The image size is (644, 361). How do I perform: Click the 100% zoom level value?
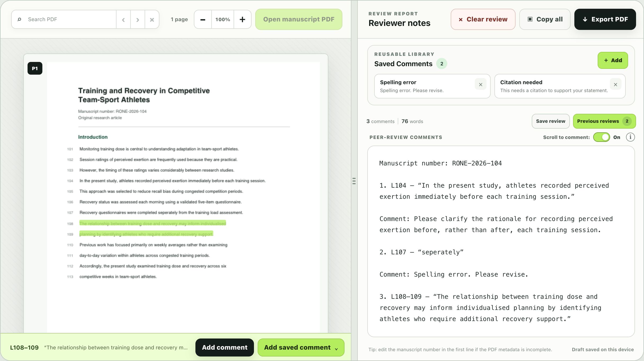click(223, 19)
